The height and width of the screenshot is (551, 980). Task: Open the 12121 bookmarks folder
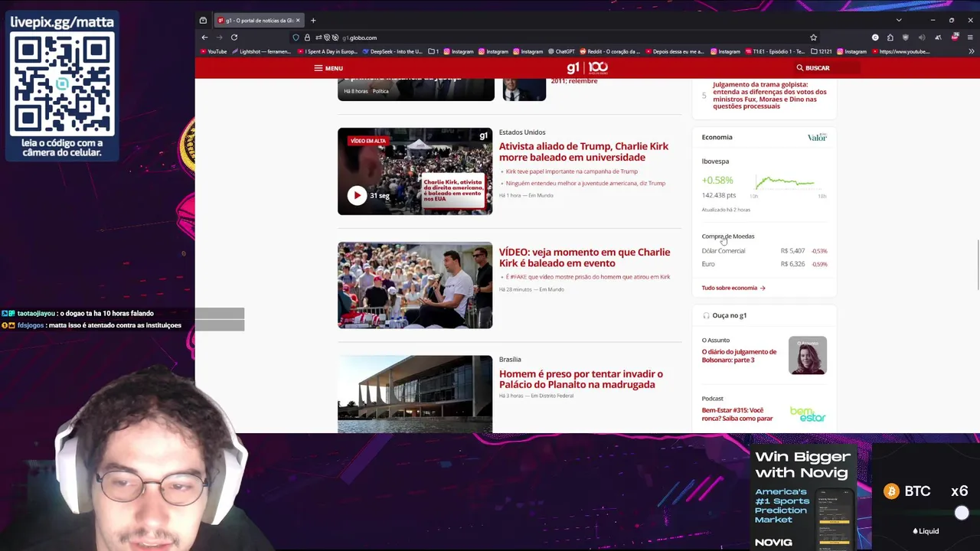[x=822, y=52]
